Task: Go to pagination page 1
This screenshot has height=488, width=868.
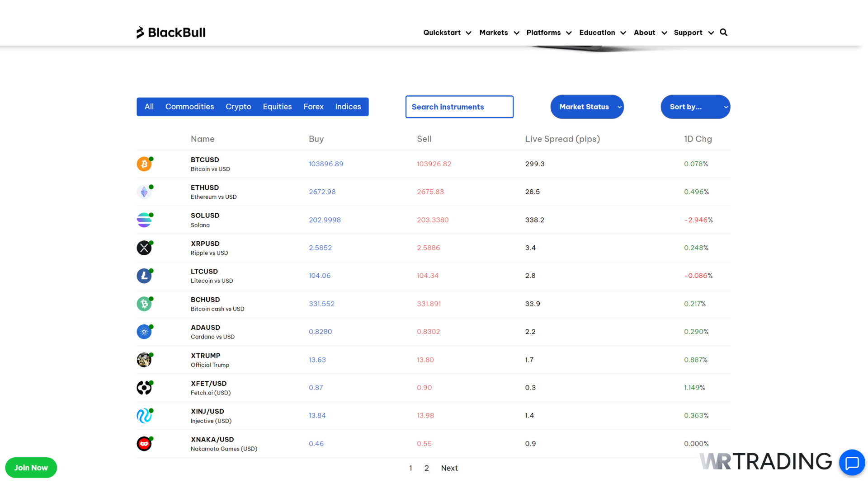Action: [410, 468]
